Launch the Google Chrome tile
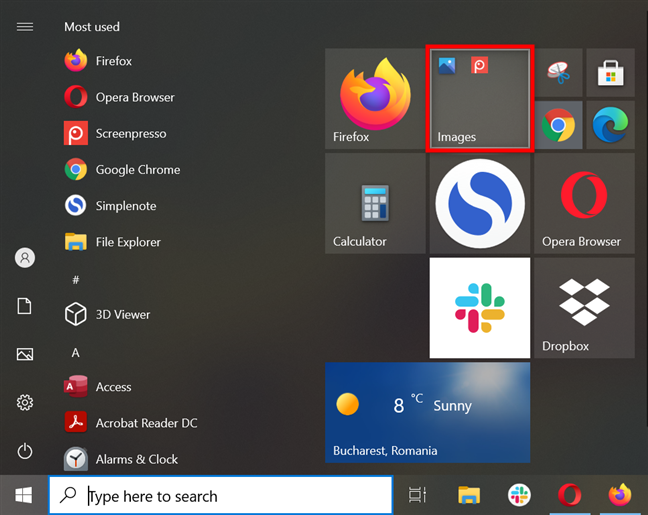 point(558,125)
